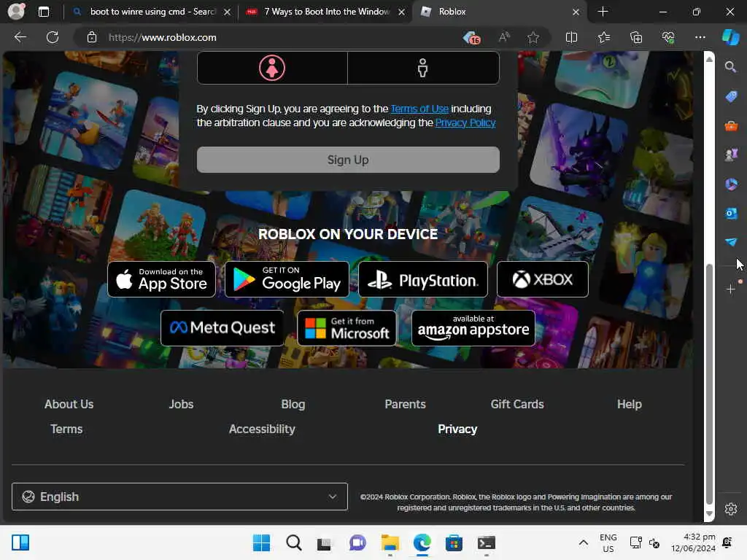
Task: Open the browser profile avatar
Action: click(x=16, y=12)
